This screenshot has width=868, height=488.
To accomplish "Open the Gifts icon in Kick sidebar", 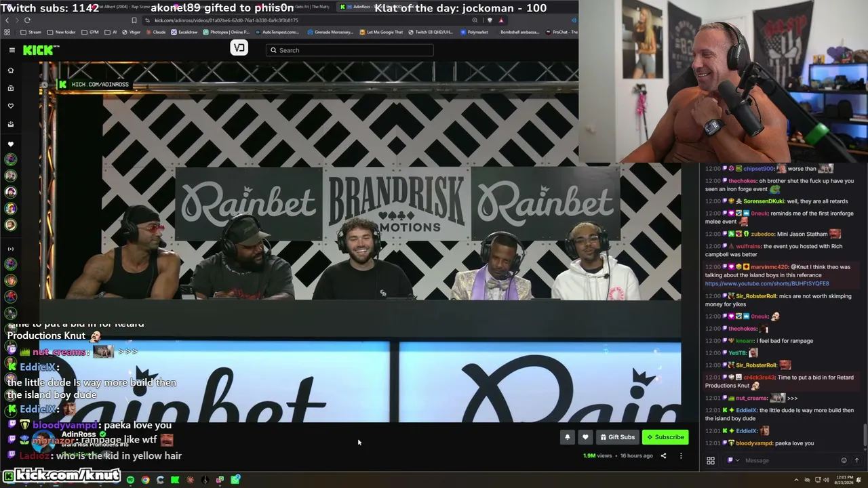I will tap(10, 124).
